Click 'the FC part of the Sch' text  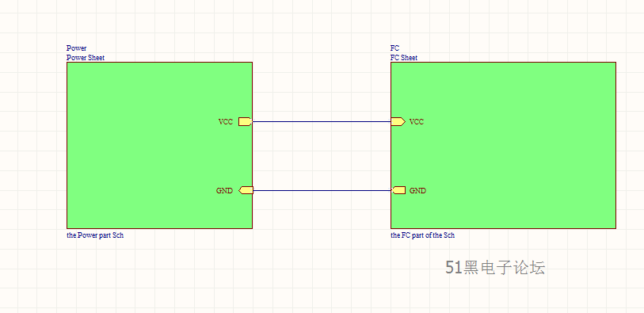coord(423,235)
